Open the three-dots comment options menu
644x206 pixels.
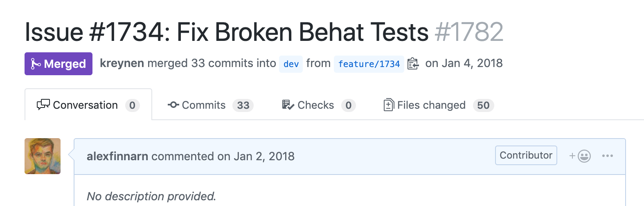click(x=607, y=156)
